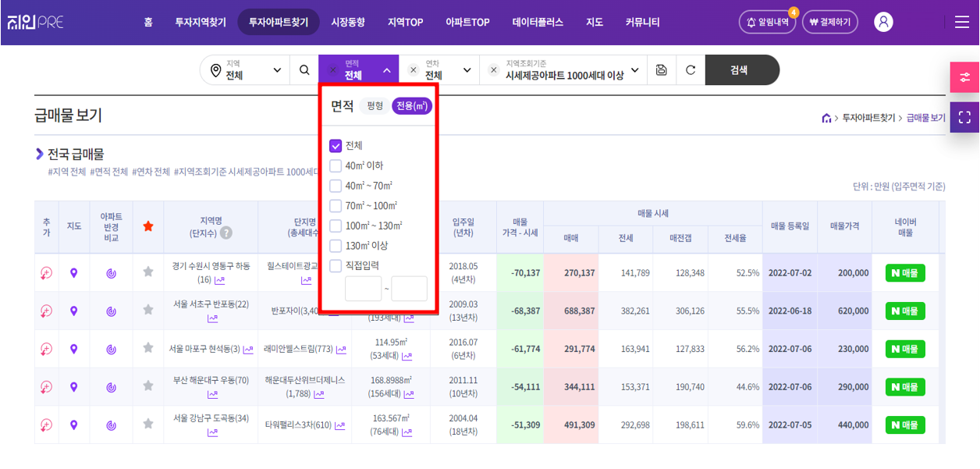The image size is (980, 469).
Task: Click the pink filter settings icon
Action: click(x=965, y=77)
